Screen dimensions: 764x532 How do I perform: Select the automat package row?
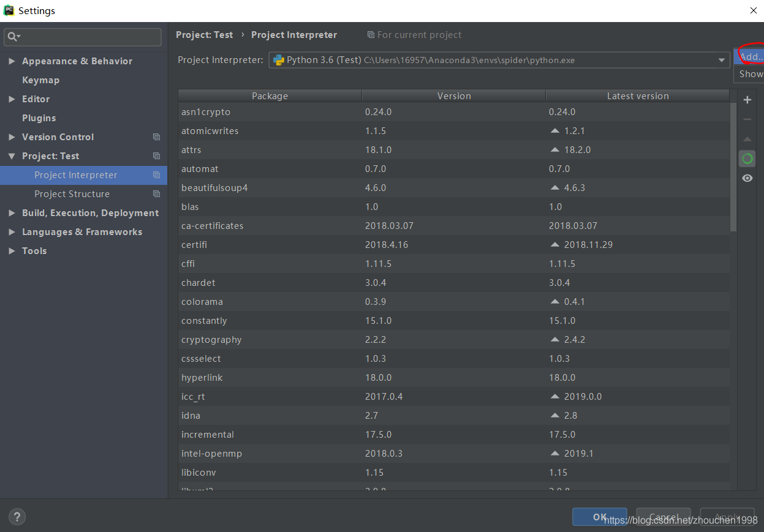[453, 169]
